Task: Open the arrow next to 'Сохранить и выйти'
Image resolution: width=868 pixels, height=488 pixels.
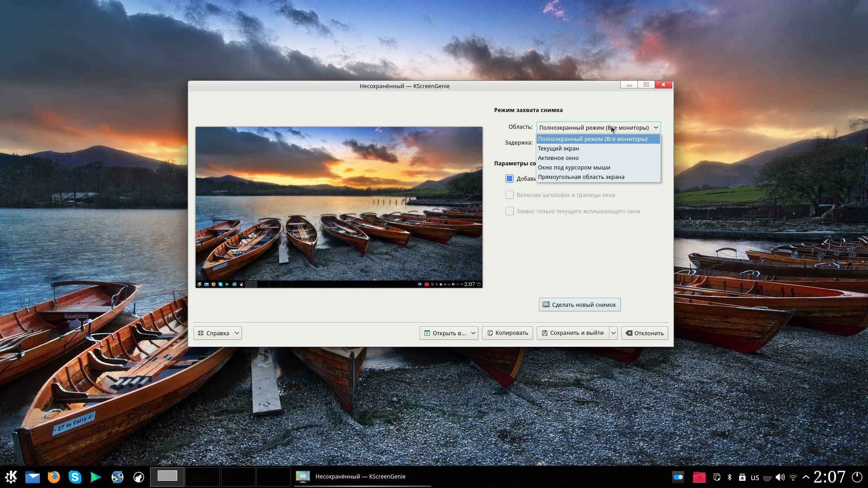Action: [613, 333]
